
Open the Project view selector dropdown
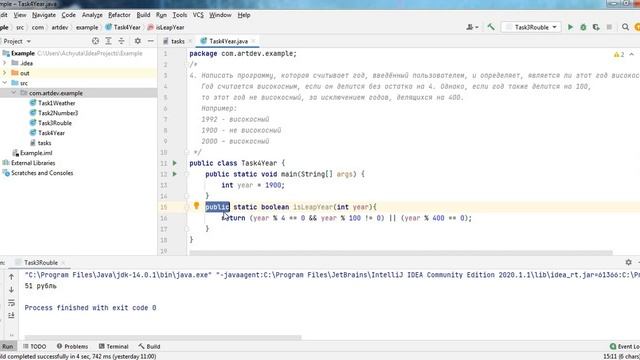click(x=17, y=41)
